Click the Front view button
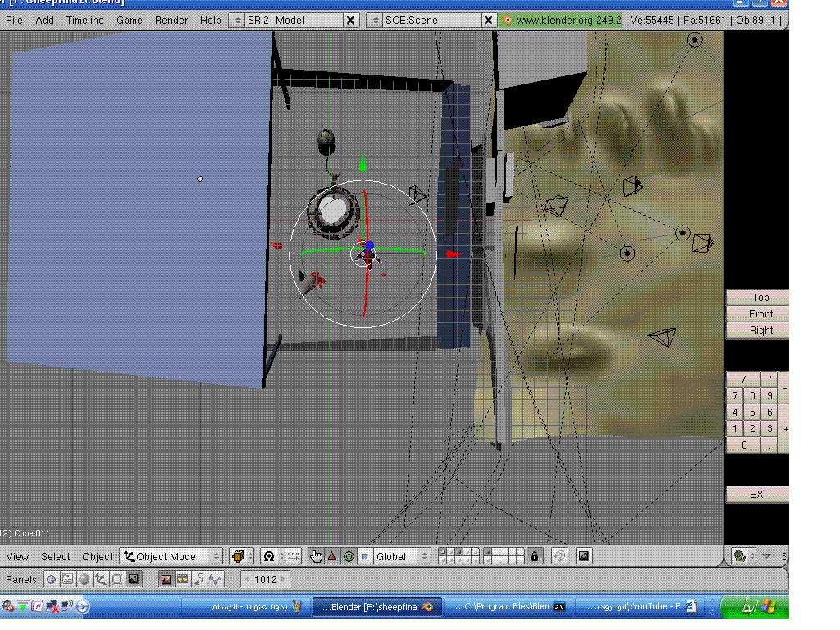 click(757, 314)
